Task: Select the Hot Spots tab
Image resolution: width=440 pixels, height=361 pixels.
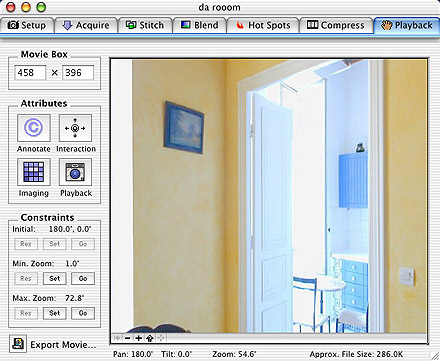Action: pos(263,25)
